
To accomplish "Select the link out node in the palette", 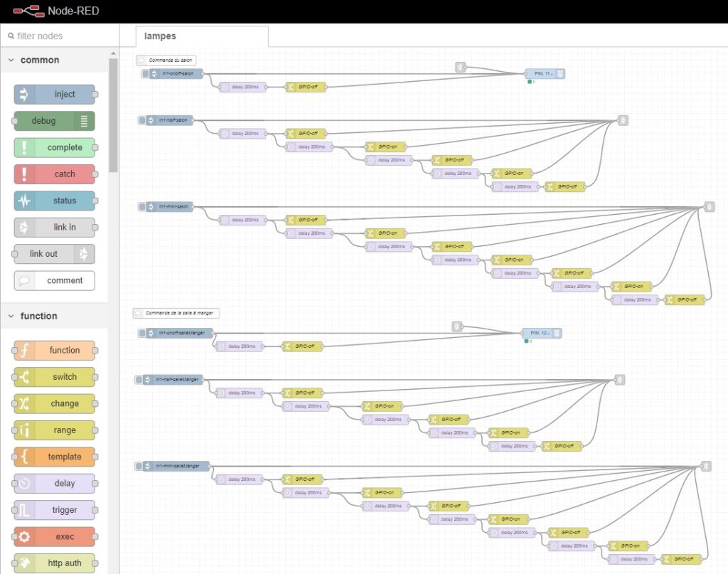I will 54,254.
